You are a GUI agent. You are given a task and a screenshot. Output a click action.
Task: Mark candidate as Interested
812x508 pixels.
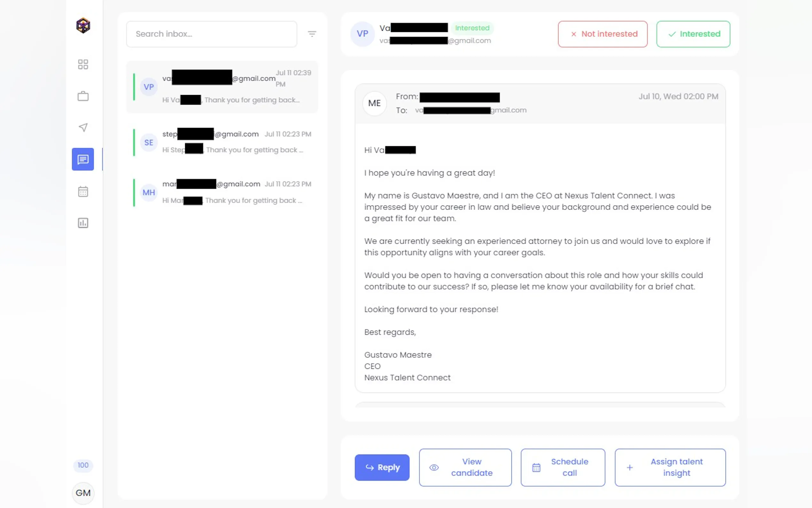pyautogui.click(x=693, y=34)
